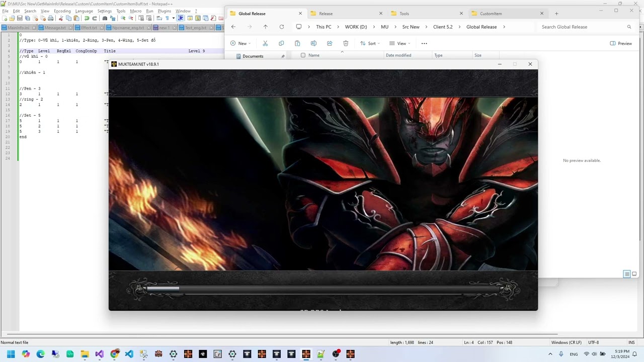The width and height of the screenshot is (644, 362).
Task: Open the clock and date in system tray
Action: pos(620,354)
